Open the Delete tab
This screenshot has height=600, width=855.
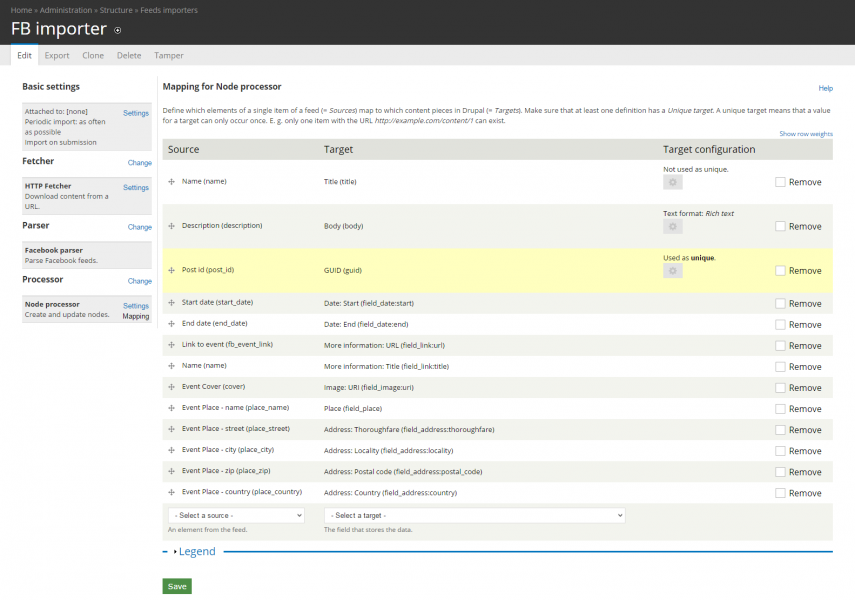[129, 55]
